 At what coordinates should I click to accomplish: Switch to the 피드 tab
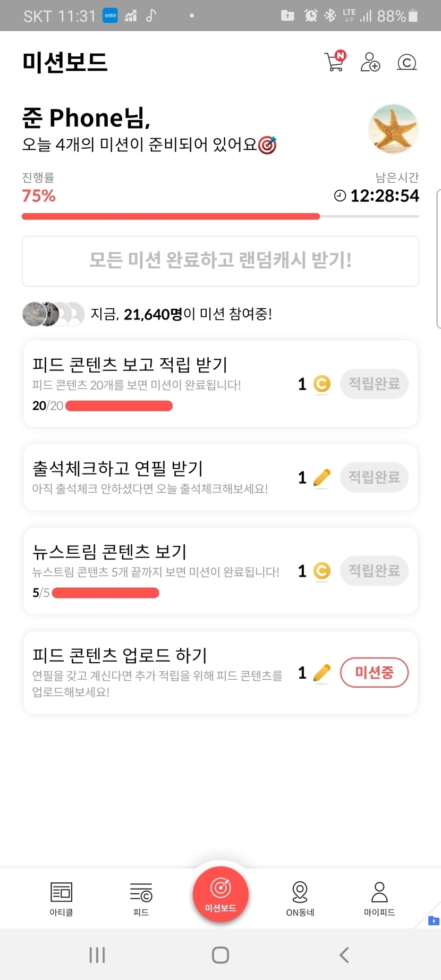pos(141,898)
